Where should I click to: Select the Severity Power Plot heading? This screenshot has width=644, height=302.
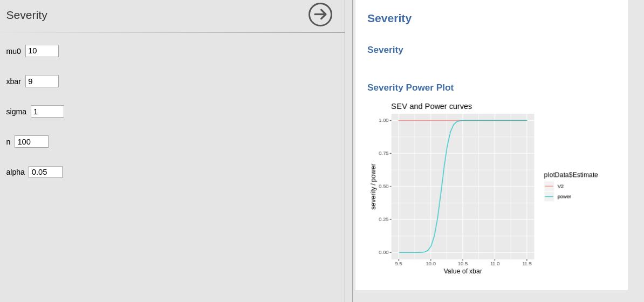(410, 88)
